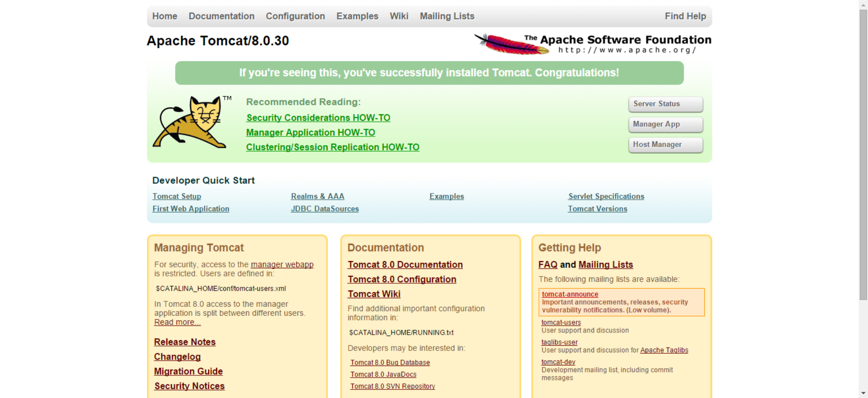The width and height of the screenshot is (868, 398).
Task: Open Tomcat 8.0 SVN Repository link
Action: [393, 386]
